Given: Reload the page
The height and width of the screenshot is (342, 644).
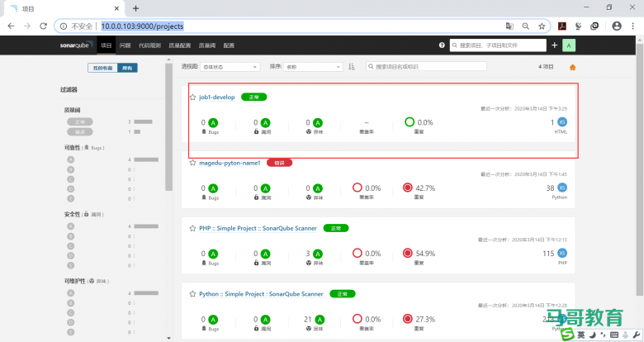Looking at the screenshot, I should pos(43,26).
